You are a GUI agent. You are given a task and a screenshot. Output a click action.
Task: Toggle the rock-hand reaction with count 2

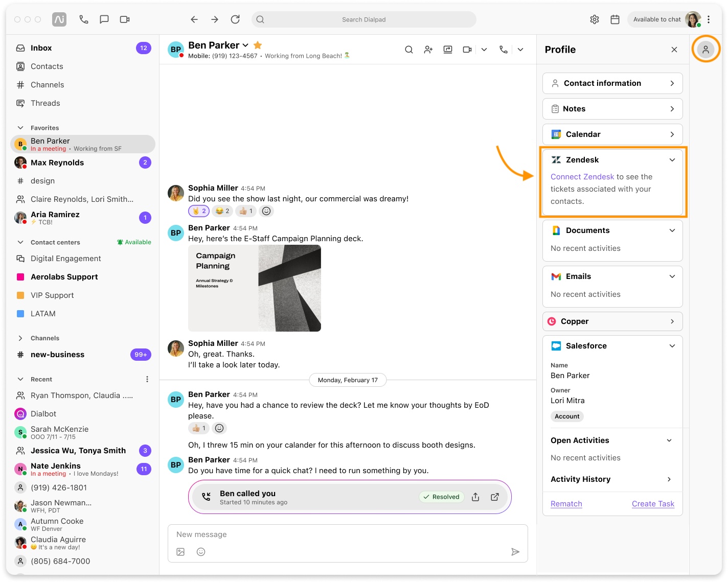click(199, 211)
